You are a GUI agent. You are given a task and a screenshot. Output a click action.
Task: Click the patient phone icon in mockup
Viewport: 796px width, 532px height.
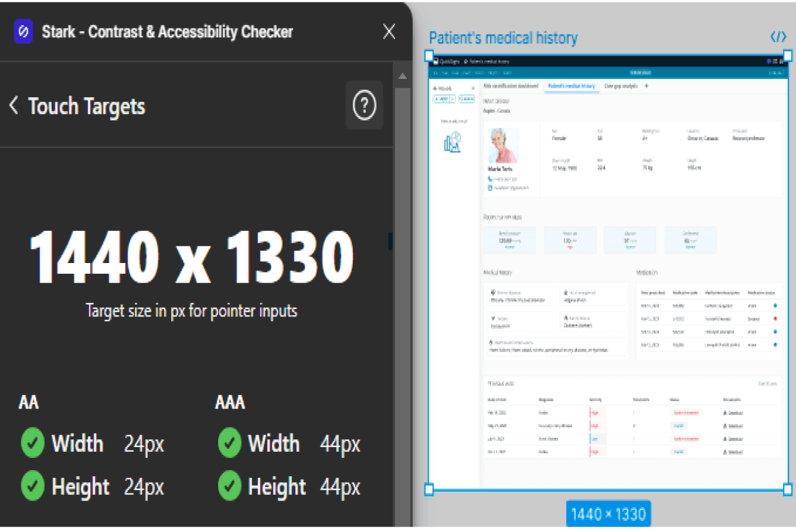(x=490, y=179)
